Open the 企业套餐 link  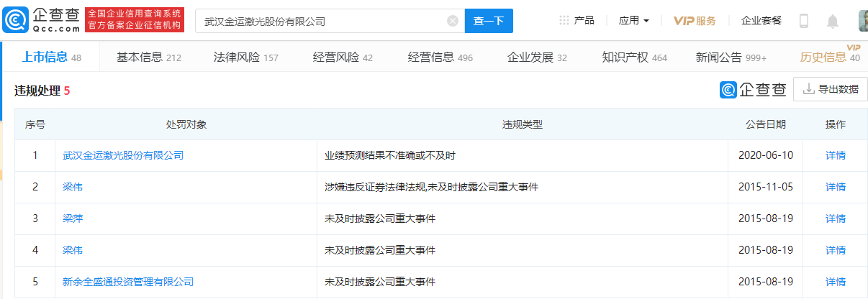[761, 21]
